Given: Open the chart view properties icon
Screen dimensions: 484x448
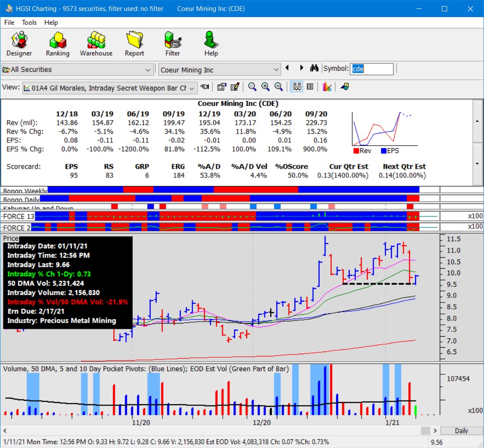Looking at the screenshot, I should [x=221, y=87].
